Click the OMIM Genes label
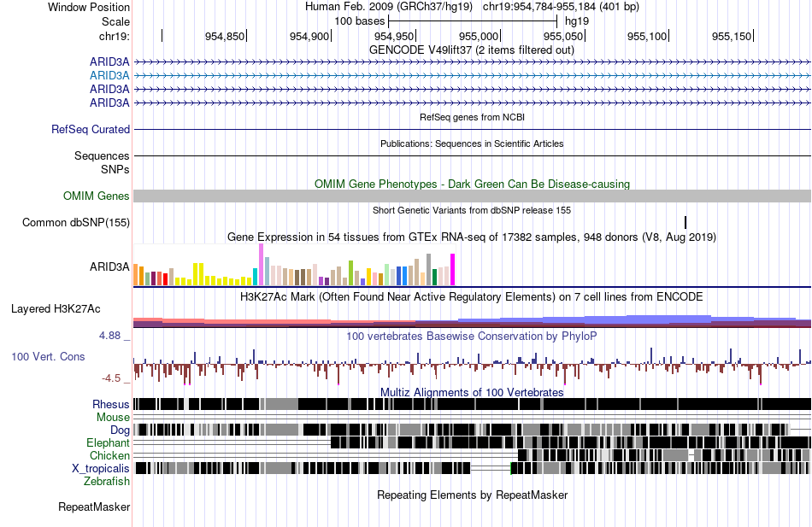 pyautogui.click(x=96, y=196)
